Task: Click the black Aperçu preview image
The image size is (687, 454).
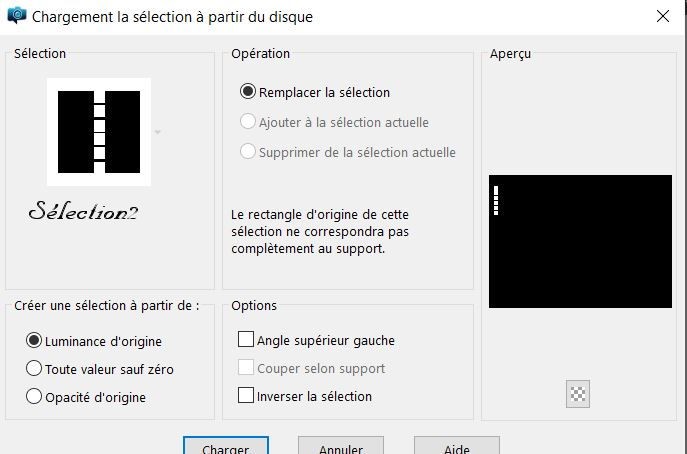Action: click(580, 241)
